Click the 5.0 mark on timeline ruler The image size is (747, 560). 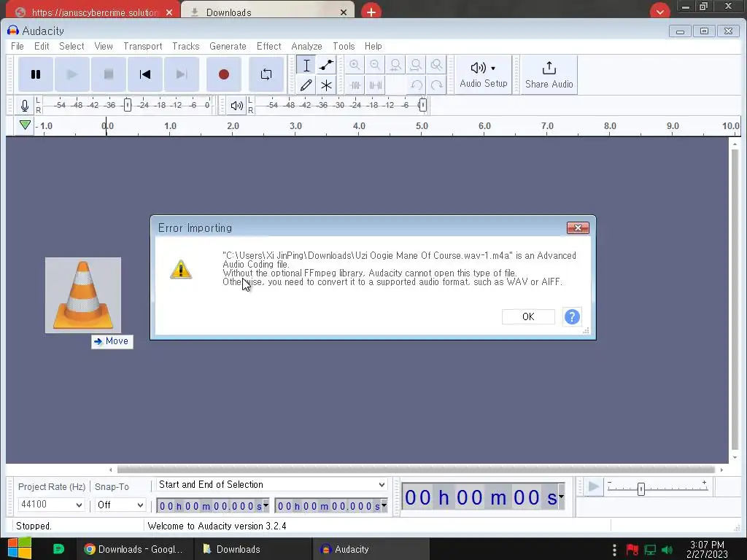pyautogui.click(x=422, y=126)
